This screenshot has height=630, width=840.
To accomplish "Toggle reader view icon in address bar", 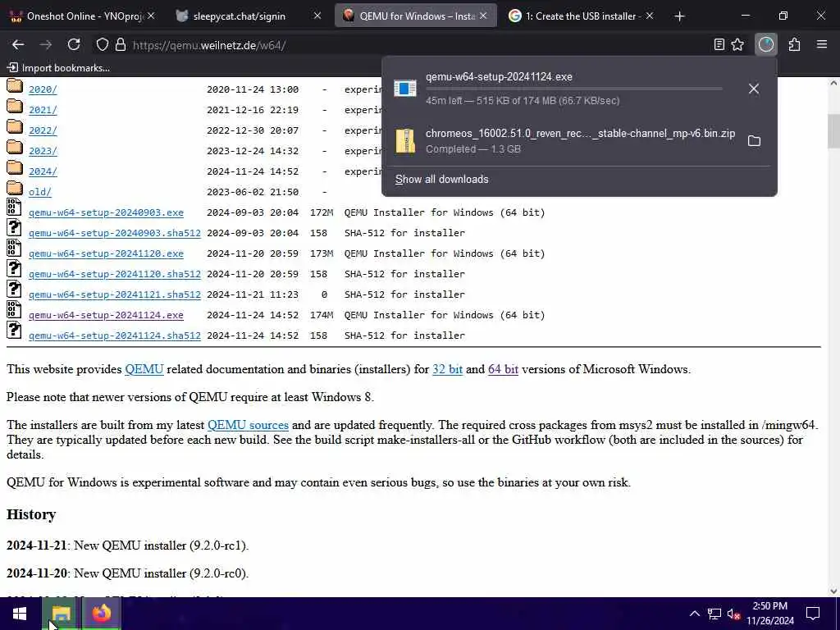I will point(719,45).
